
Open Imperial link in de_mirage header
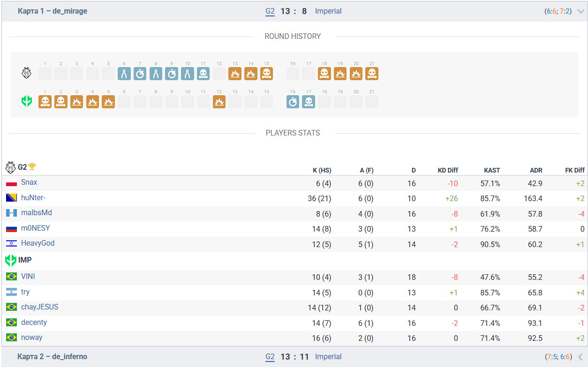[328, 11]
